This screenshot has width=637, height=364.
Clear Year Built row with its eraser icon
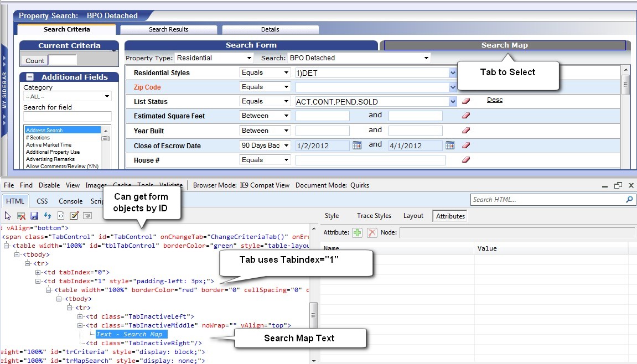click(x=466, y=131)
